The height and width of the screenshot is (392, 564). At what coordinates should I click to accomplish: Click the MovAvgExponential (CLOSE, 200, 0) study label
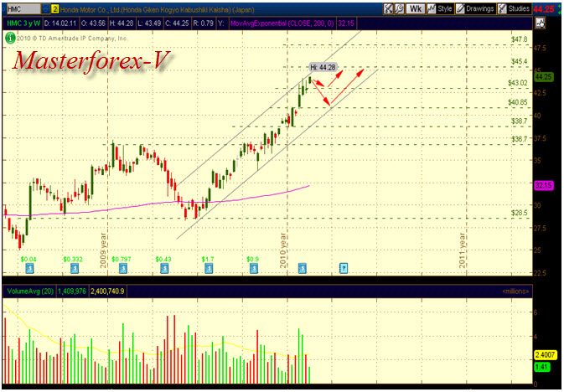282,23
